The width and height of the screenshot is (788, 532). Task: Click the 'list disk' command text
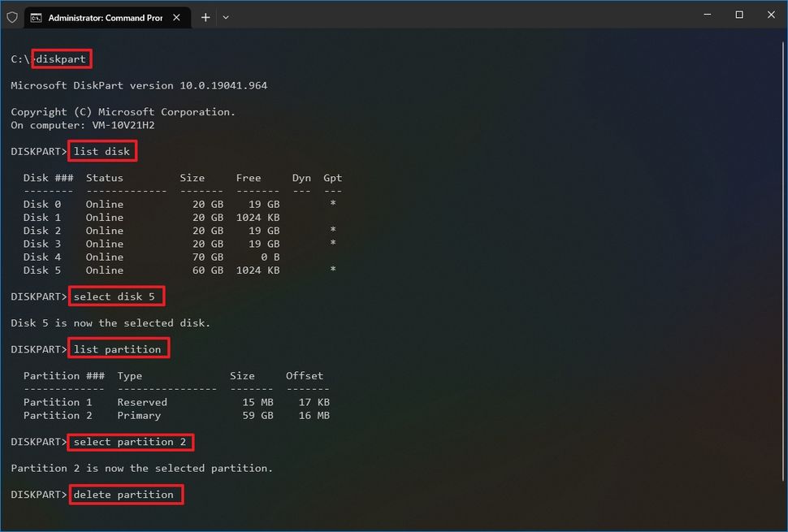coord(102,151)
